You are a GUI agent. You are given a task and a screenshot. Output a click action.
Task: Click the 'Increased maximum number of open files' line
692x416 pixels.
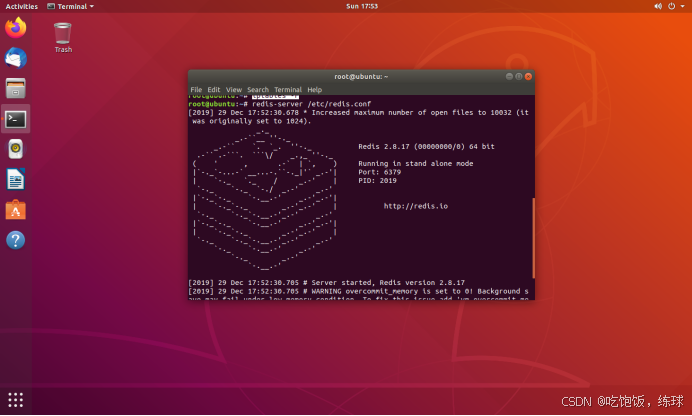[x=358, y=116]
